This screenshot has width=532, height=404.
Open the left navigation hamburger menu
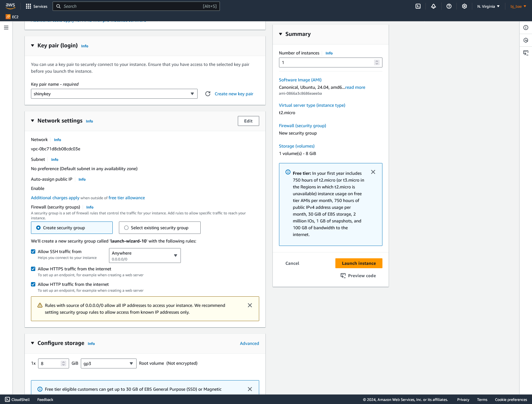click(x=6, y=28)
